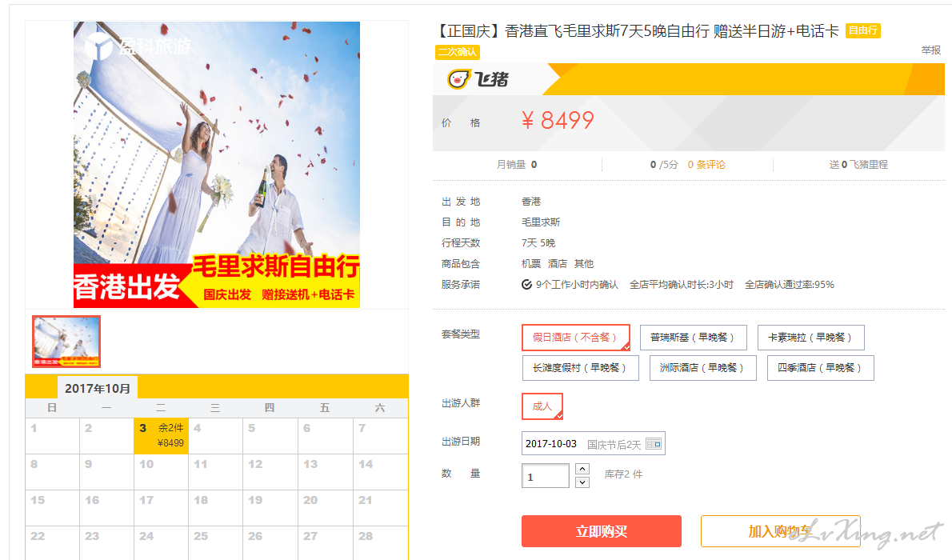
Task: Select October 3 date with ¥8499 price
Action: (161, 435)
